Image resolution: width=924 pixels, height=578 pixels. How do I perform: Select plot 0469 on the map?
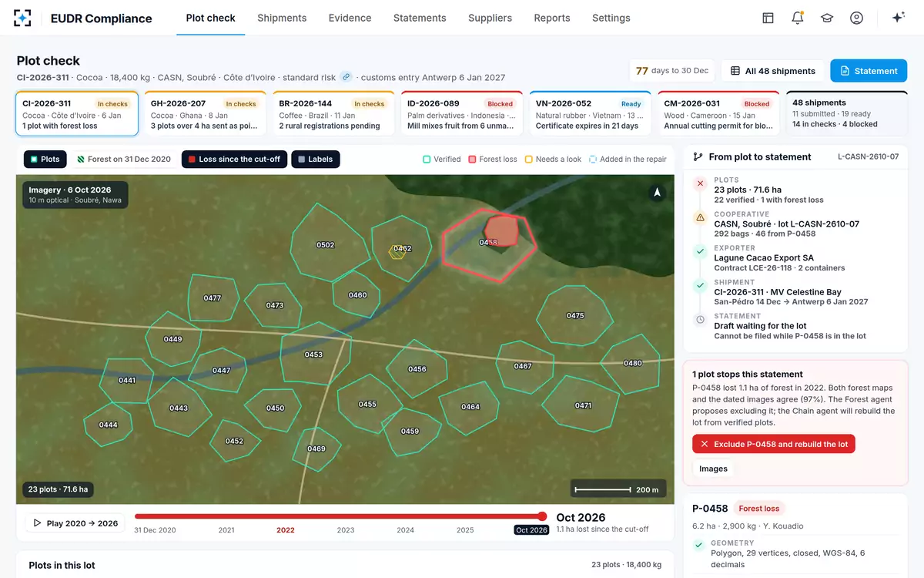[316, 449]
